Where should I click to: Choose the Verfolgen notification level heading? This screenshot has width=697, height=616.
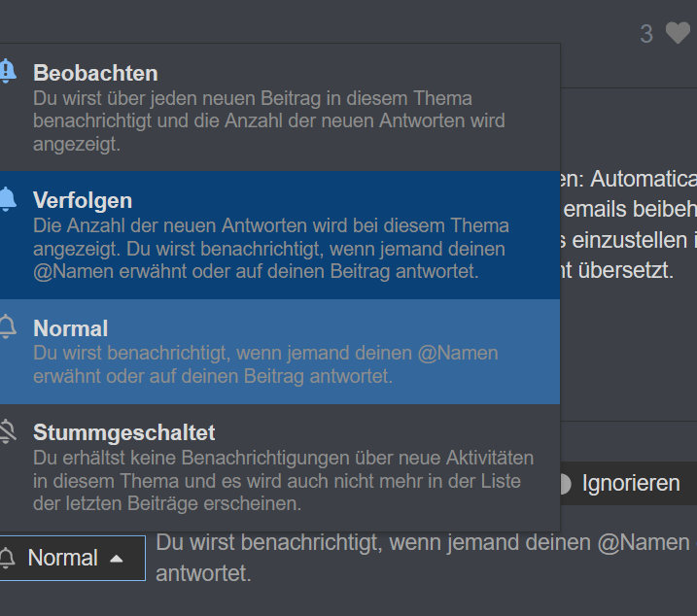coord(83,201)
